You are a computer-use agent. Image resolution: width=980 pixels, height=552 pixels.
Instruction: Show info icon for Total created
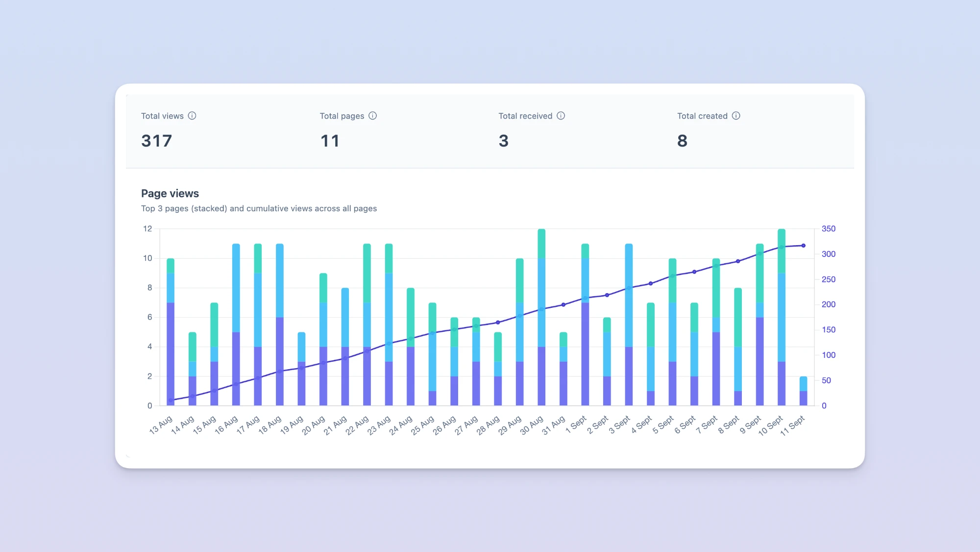pyautogui.click(x=736, y=116)
